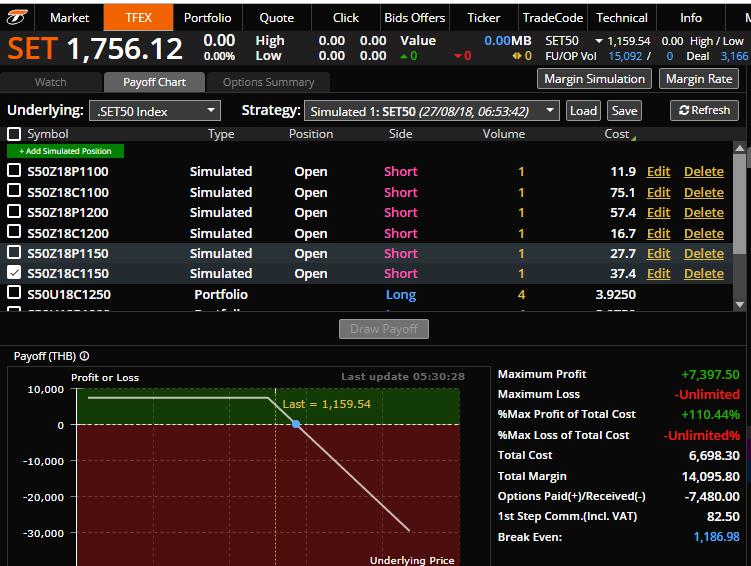Open the Ticker menu
Image resolution: width=751 pixels, height=566 pixels.
[483, 18]
